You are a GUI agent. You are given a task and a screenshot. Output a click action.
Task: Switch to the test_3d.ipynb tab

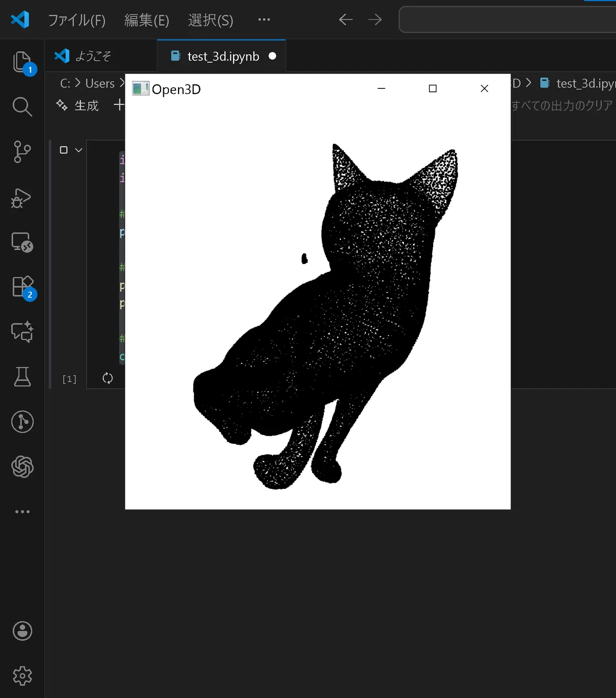pyautogui.click(x=221, y=56)
